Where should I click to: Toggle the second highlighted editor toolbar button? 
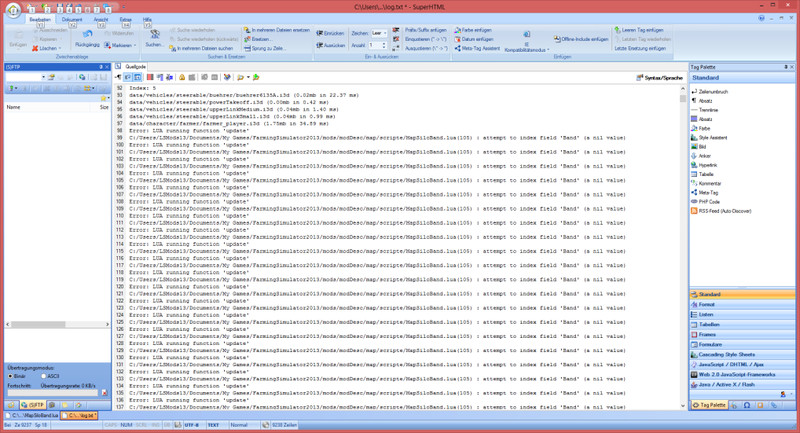coord(137,78)
